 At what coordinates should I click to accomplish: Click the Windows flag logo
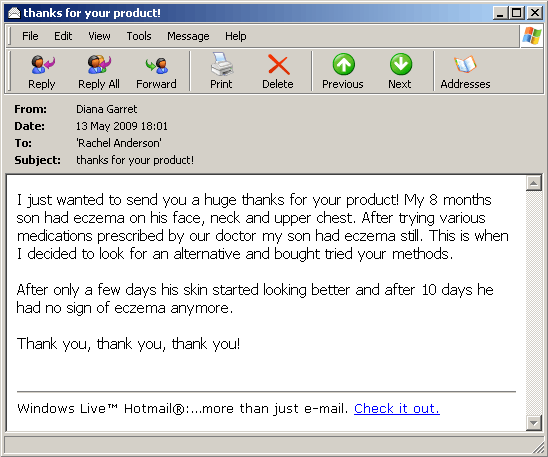[x=532, y=36]
